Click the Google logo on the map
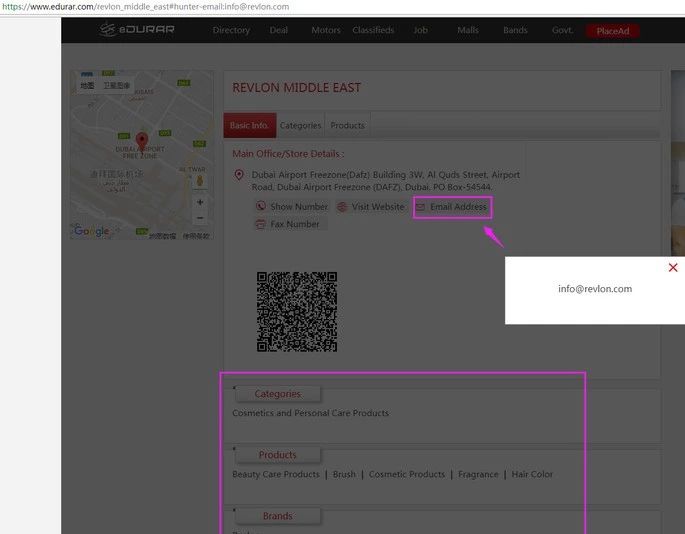Screen dimensions: 685x534 91,231
